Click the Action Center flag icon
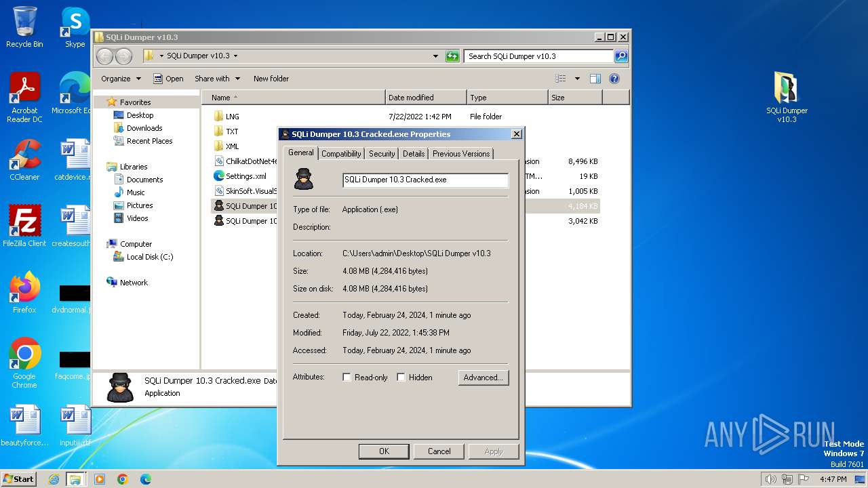Image resolution: width=868 pixels, height=488 pixels. point(803,479)
